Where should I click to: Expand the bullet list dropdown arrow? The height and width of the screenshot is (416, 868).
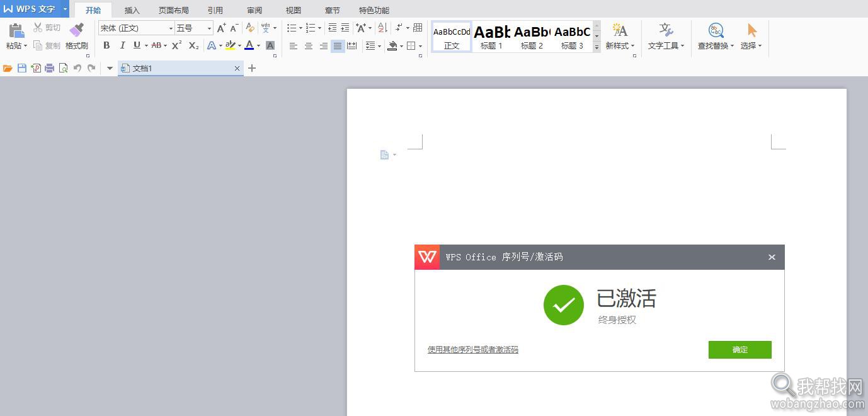[300, 28]
